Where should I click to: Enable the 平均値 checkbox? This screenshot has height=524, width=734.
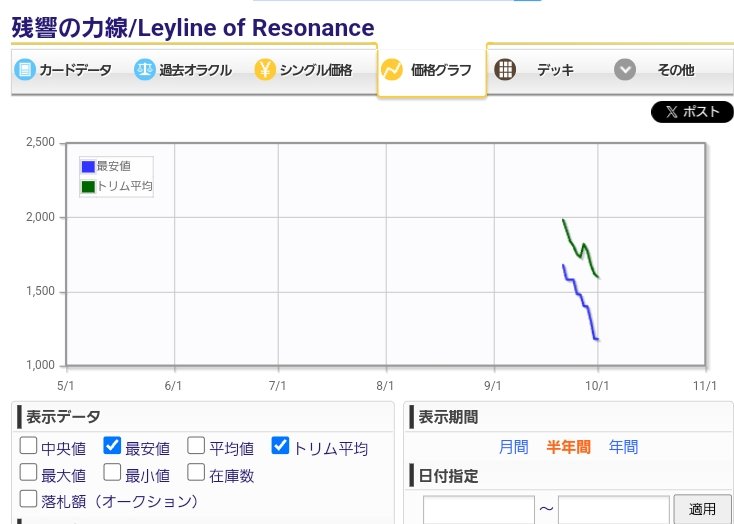click(x=197, y=446)
